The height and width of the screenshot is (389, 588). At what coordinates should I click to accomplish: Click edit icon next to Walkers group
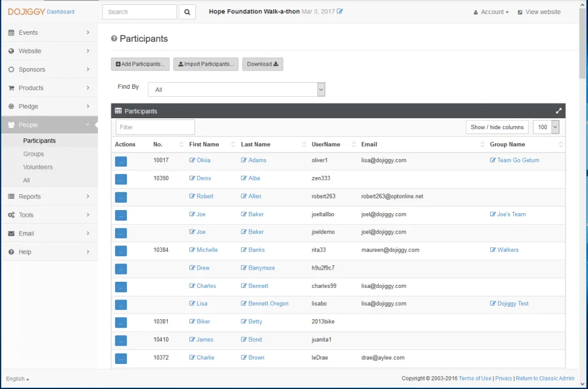[x=492, y=250]
